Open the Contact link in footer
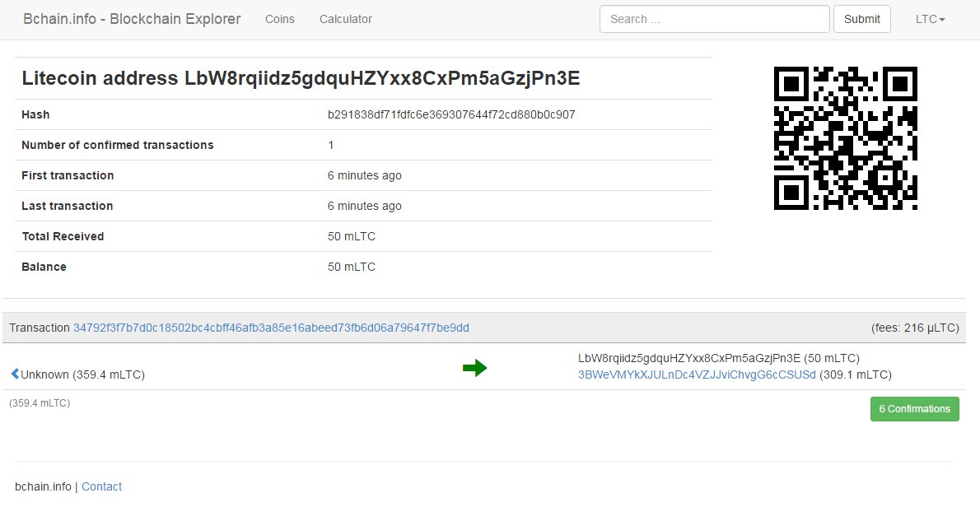The height and width of the screenshot is (507, 980). (101, 486)
